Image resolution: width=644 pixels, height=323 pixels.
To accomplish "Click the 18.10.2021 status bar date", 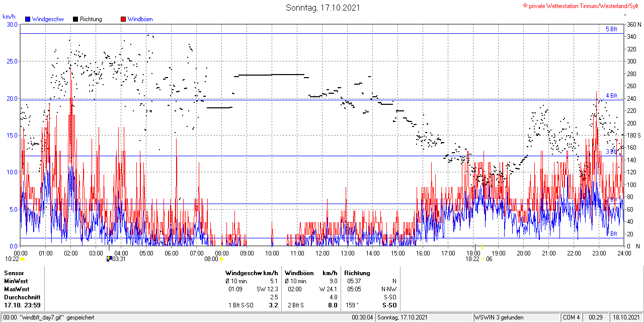I will coord(625,317).
